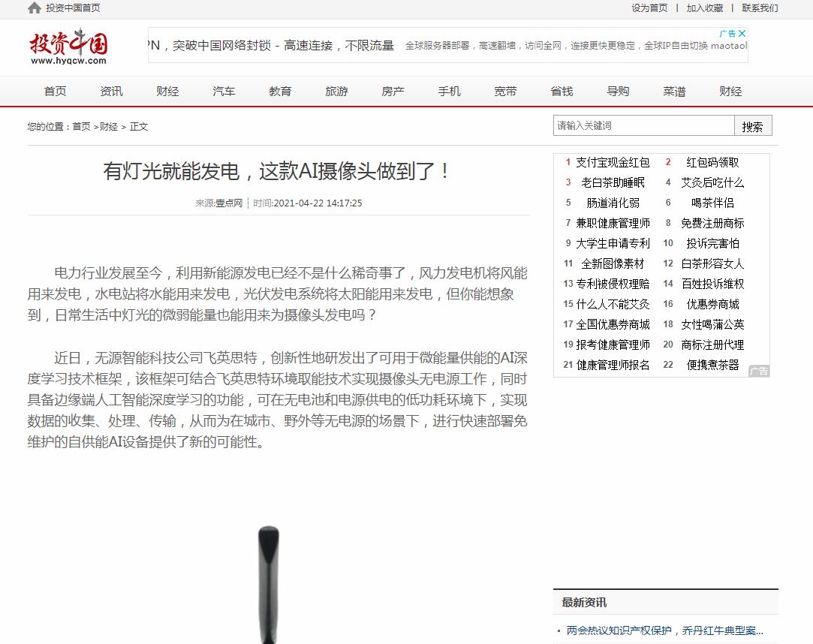Click the 广告 badge on the sidebar ad
The width and height of the screenshot is (813, 644).
pyautogui.click(x=758, y=371)
